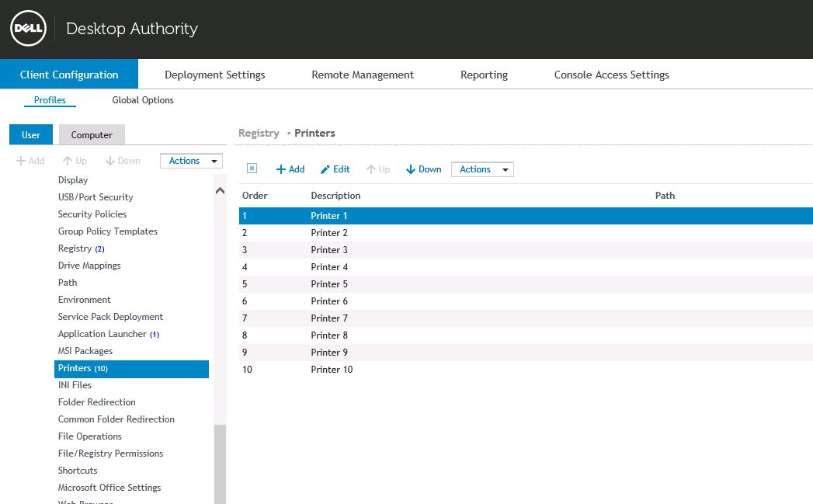This screenshot has height=504, width=813.
Task: Click the Add plus icon in Printers toolbar
Action: (x=281, y=169)
